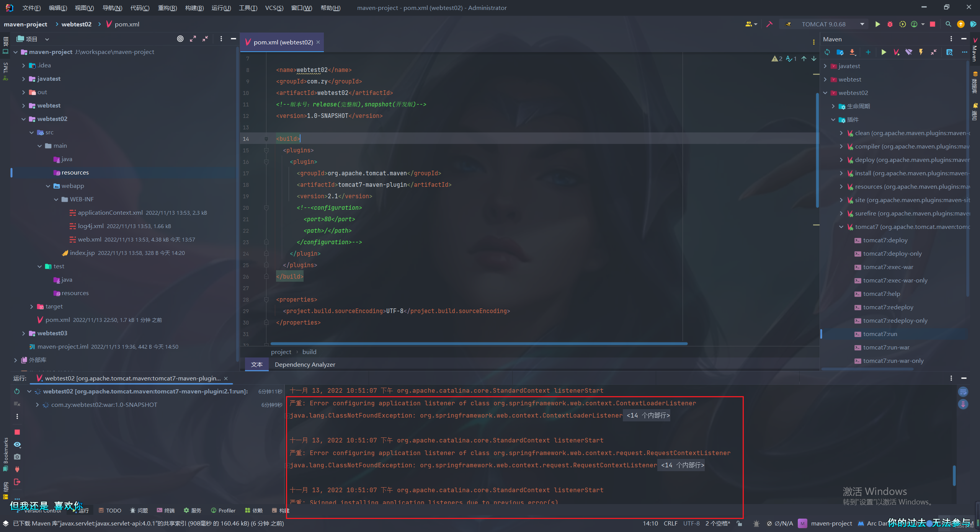Toggle Maven offline mode
The width and height of the screenshot is (980, 532).
(908, 52)
